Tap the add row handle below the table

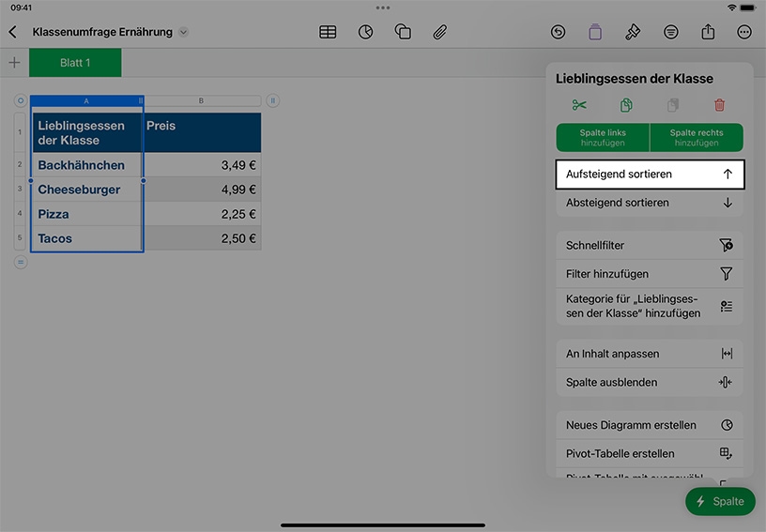(x=21, y=262)
